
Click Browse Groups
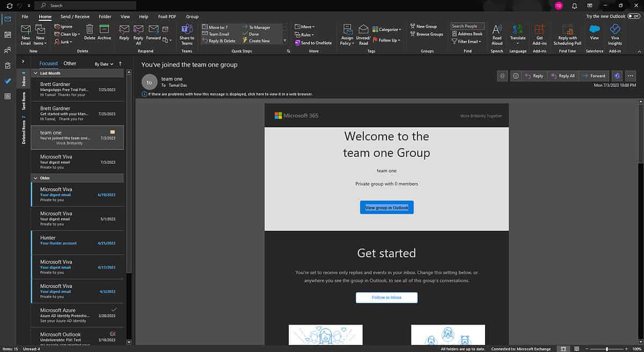pos(426,34)
